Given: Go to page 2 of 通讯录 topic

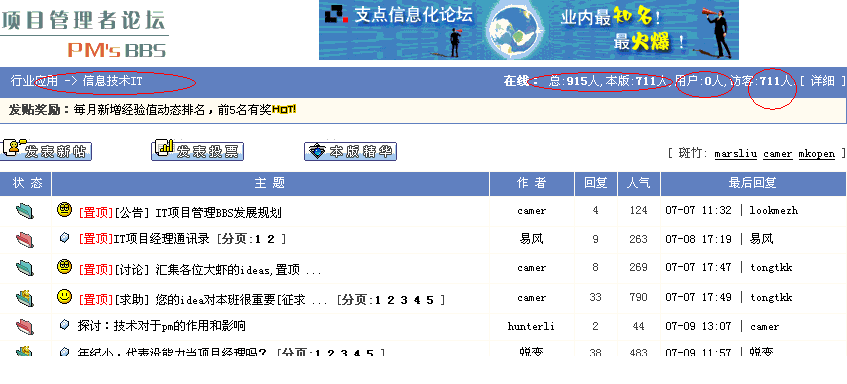Looking at the screenshot, I should point(271,239).
